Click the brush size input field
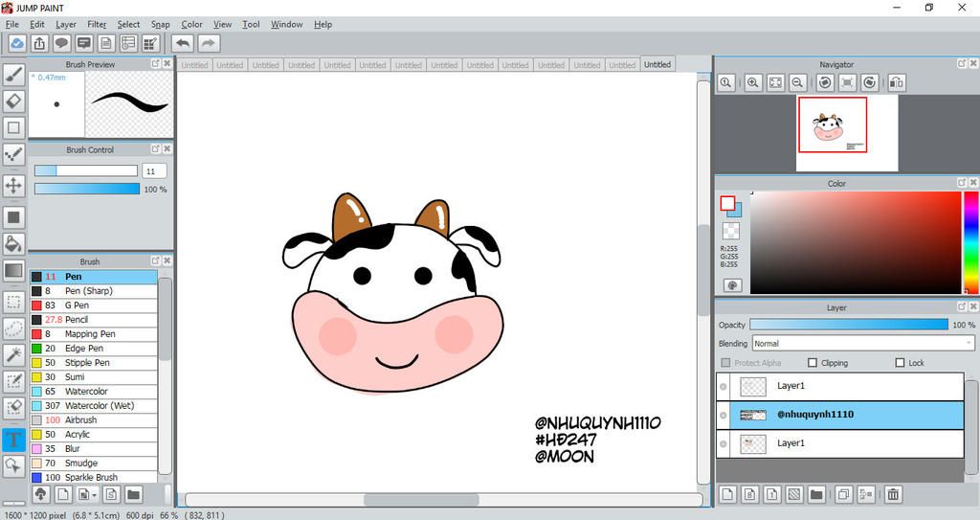Viewport: 980px width, 520px height. (154, 170)
